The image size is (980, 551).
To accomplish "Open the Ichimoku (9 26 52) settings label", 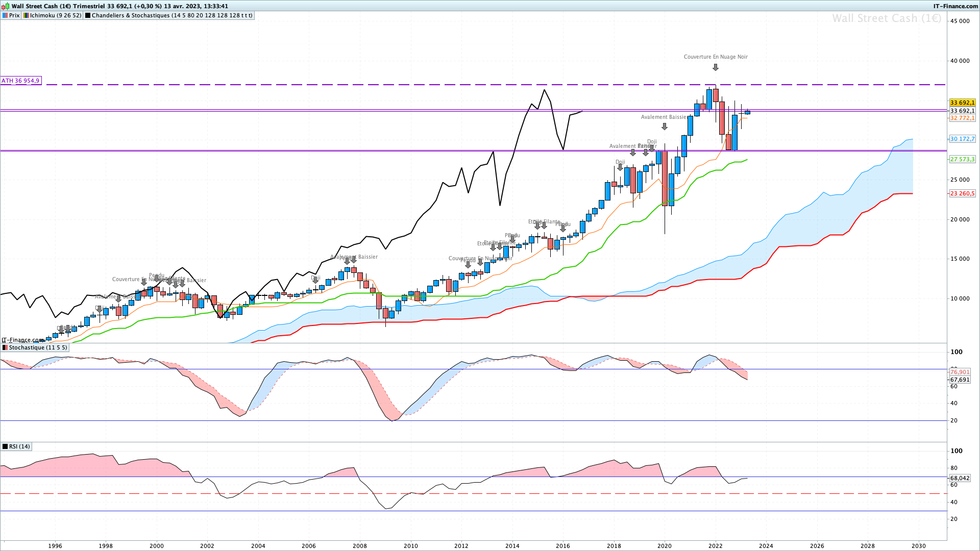I will pos(55,15).
